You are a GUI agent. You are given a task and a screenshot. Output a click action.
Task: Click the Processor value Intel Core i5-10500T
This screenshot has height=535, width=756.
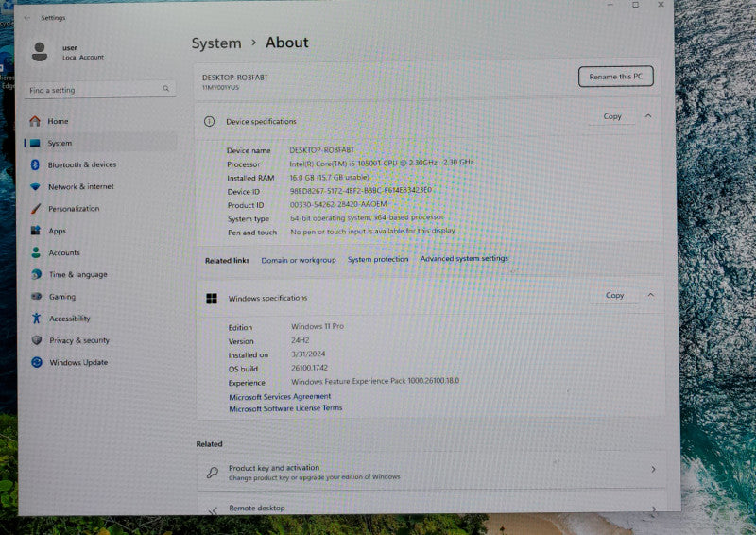382,164
